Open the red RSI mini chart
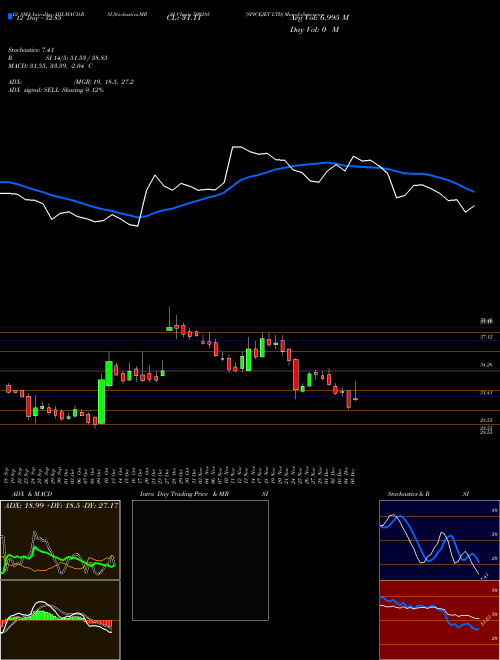The width and height of the screenshot is (500, 660). [439, 620]
